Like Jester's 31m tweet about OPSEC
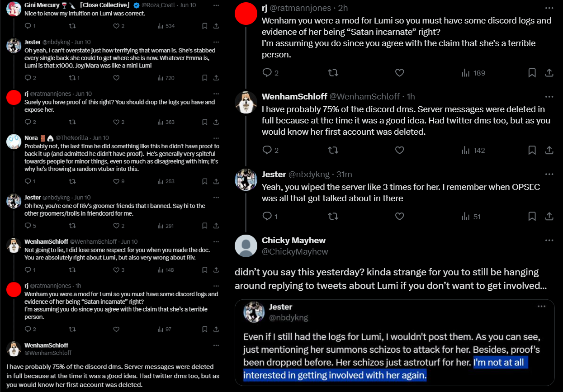Viewport: 563px width, 392px height. [x=399, y=217]
